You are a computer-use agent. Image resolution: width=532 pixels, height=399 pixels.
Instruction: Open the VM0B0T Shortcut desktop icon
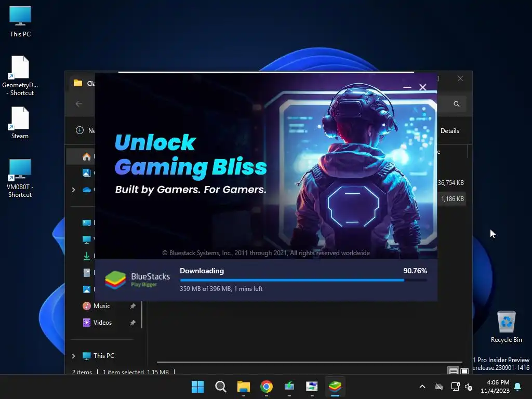click(20, 178)
